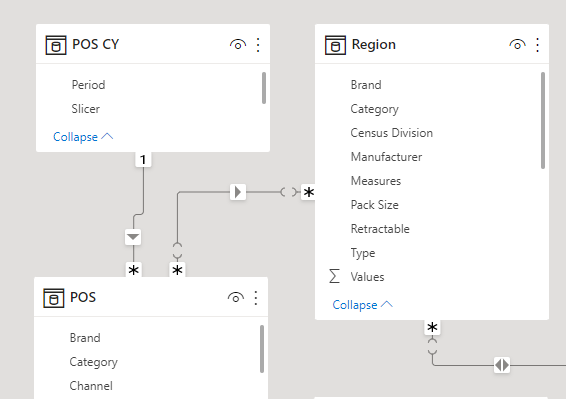Select the Slicer field in POS CY
Screen dimensions: 566x399
pyautogui.click(x=86, y=109)
